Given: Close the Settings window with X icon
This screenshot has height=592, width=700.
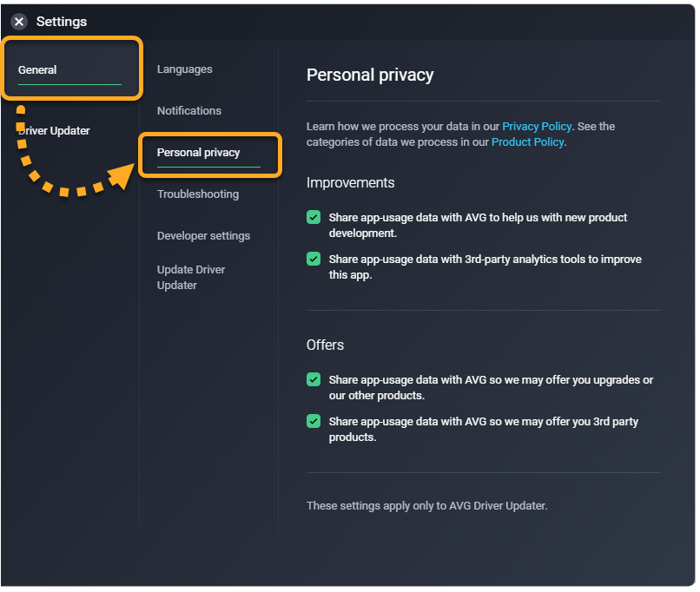Looking at the screenshot, I should (x=19, y=22).
